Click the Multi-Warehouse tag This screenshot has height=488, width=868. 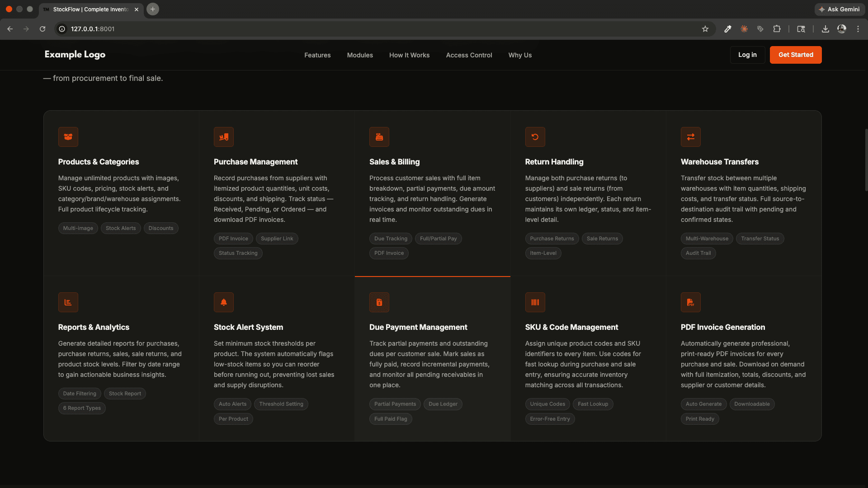coord(707,239)
